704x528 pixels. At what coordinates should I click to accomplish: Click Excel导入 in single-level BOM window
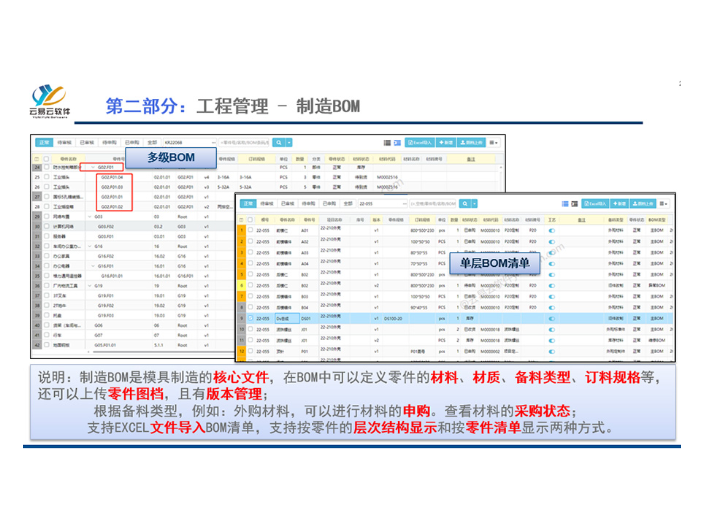click(x=595, y=204)
